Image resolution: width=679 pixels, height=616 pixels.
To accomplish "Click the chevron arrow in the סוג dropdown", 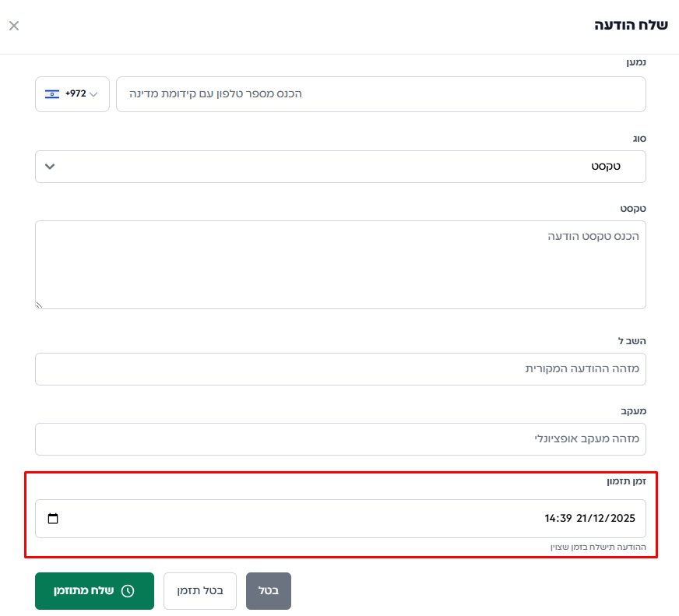I will click(51, 167).
